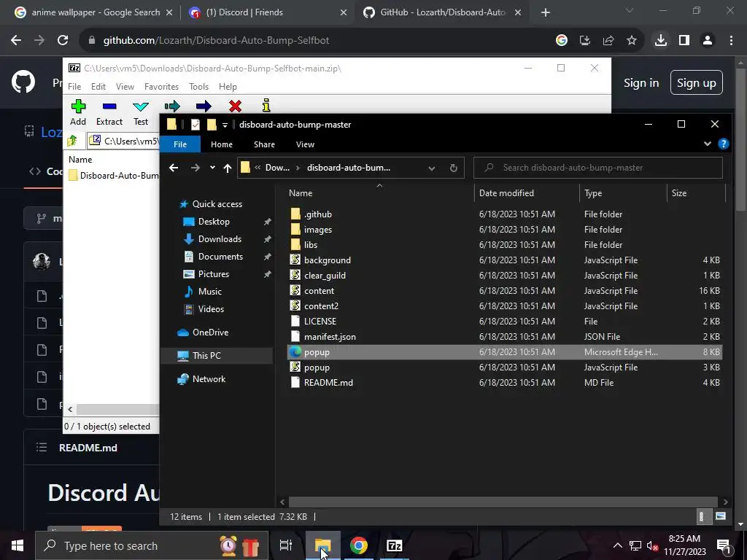747x560 pixels.
Task: Open Pictures in navigation pane
Action: tap(214, 274)
